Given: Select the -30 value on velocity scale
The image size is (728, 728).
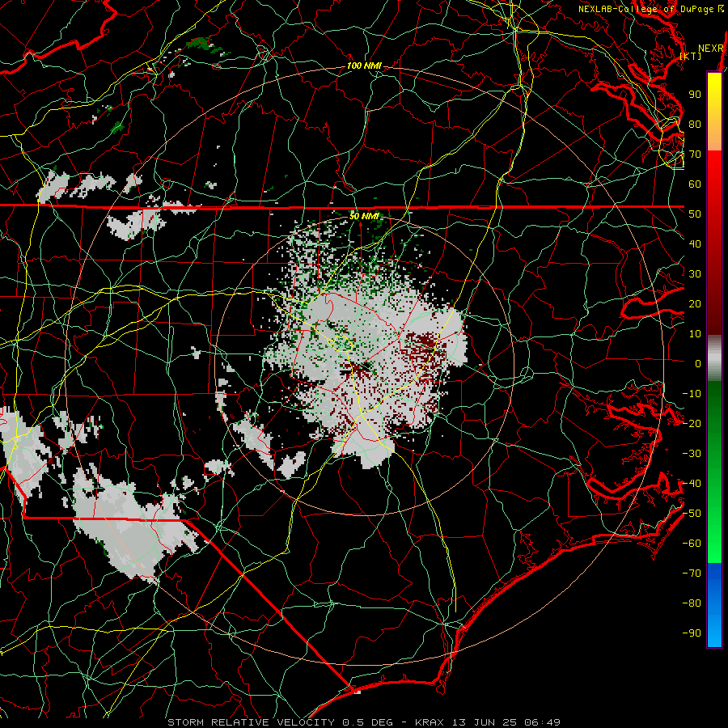Looking at the screenshot, I should tap(692, 454).
